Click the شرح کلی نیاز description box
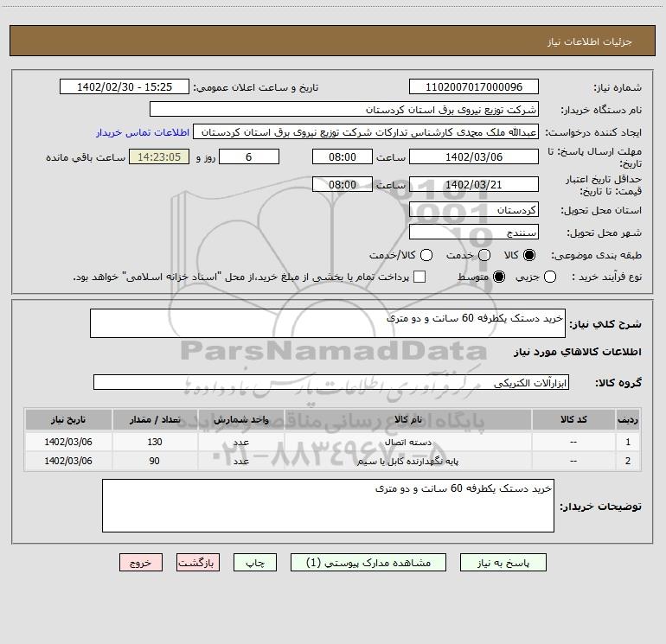This screenshot has width=666, height=644. tap(328, 323)
